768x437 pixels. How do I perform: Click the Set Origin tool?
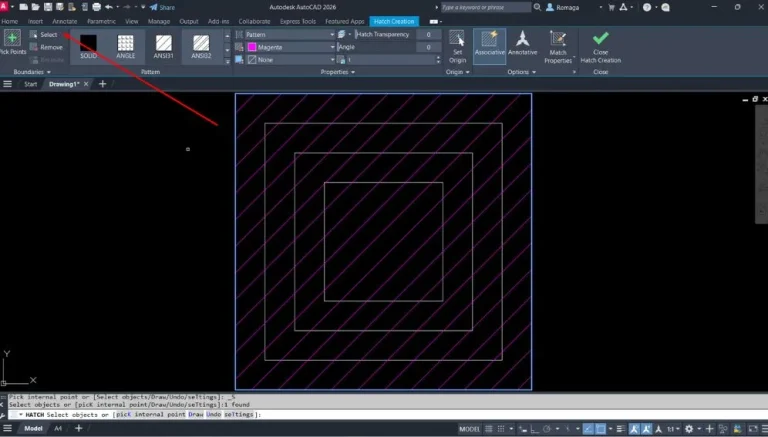457,47
